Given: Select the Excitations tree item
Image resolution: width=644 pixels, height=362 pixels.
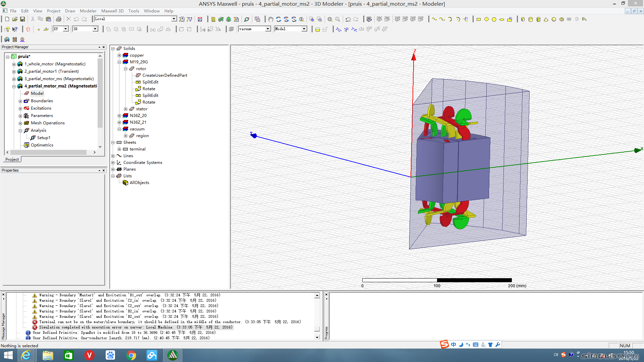Looking at the screenshot, I should coord(41,108).
